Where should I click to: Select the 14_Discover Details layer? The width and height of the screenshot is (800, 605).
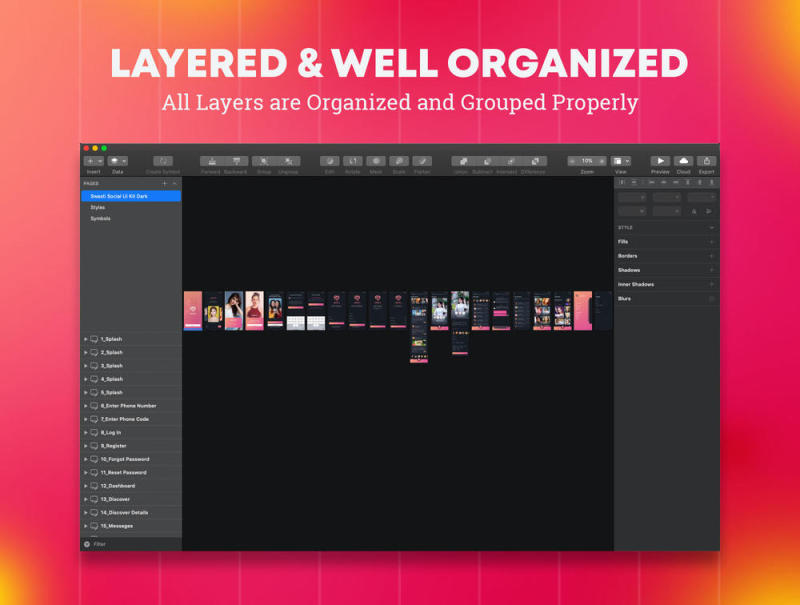click(124, 512)
